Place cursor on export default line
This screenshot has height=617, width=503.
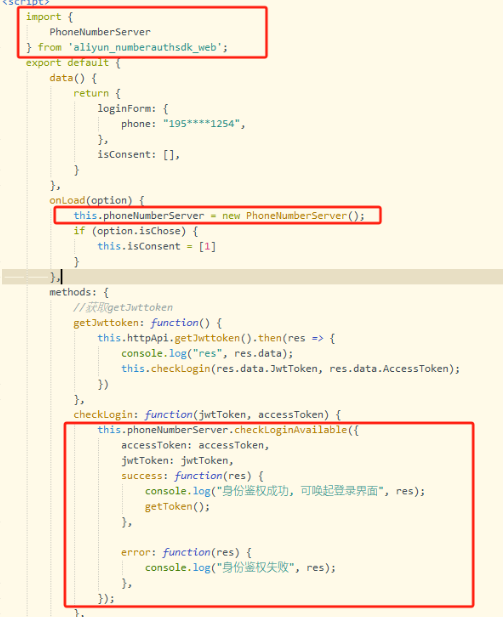tap(73, 63)
